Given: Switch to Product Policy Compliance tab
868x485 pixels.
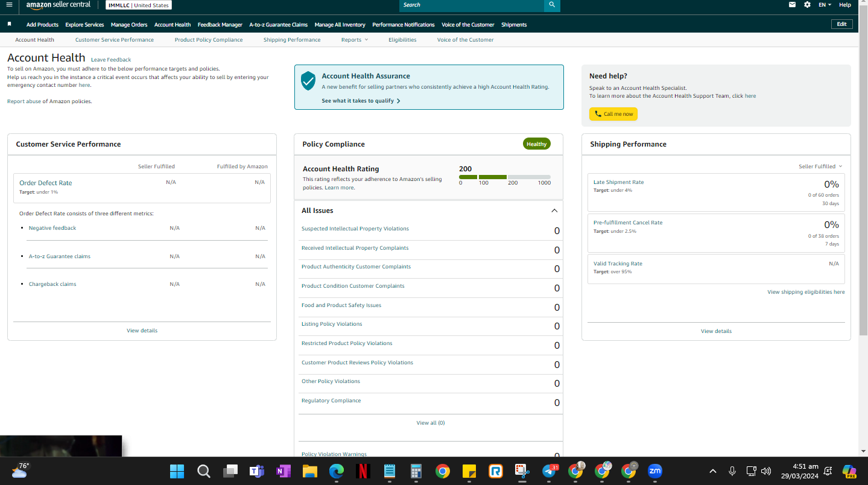Looking at the screenshot, I should point(209,40).
